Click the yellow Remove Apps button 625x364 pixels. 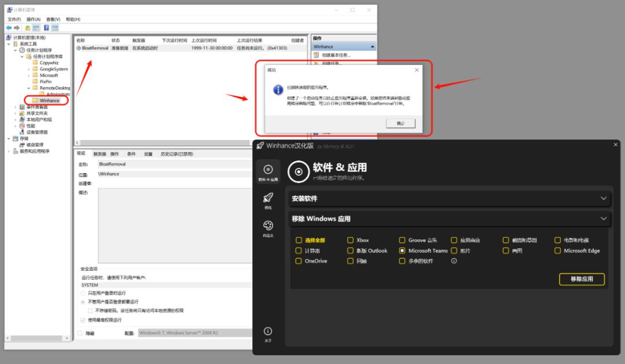(582, 279)
